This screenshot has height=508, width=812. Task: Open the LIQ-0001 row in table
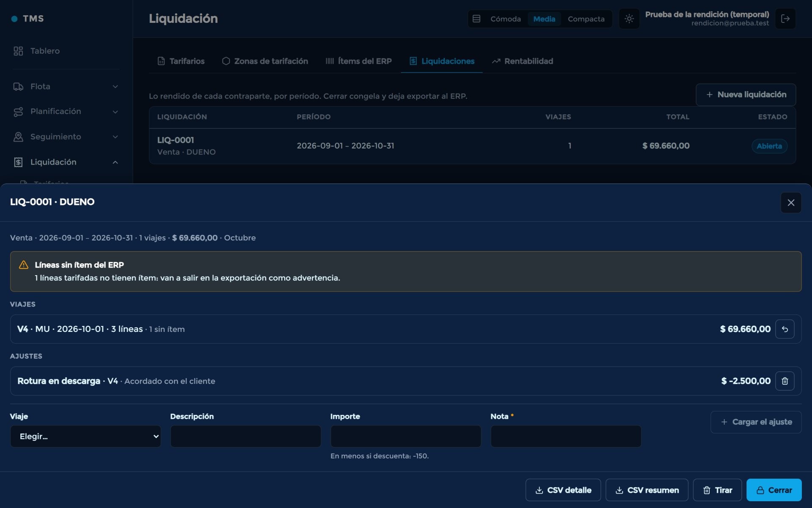pos(472,146)
